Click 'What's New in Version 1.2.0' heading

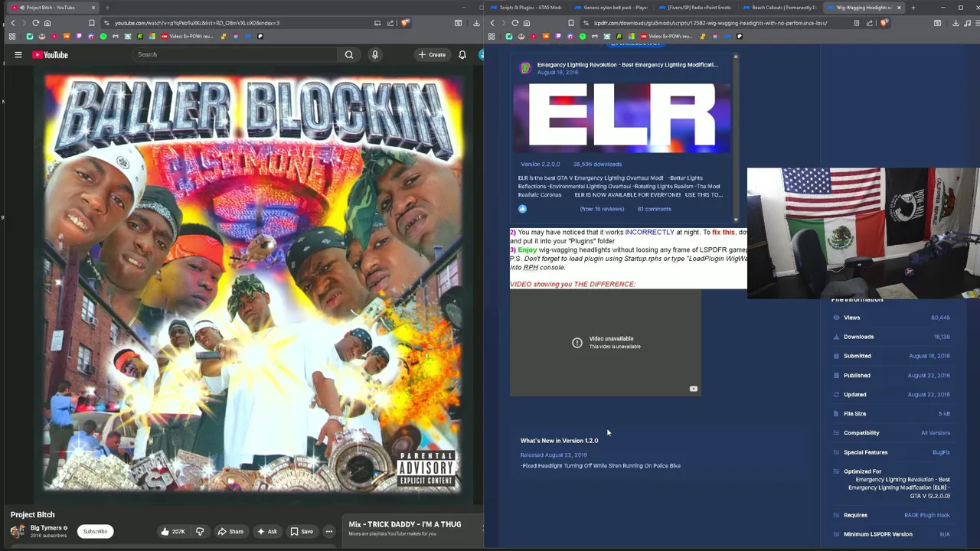(x=559, y=441)
